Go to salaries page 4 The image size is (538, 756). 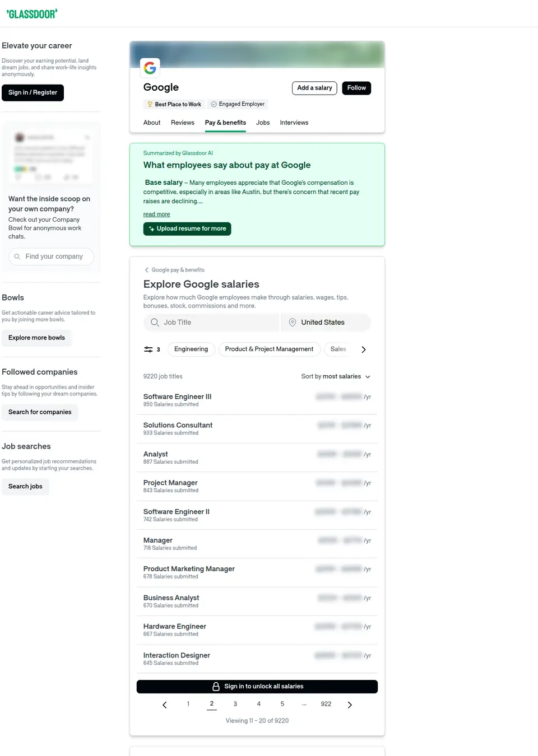click(259, 704)
